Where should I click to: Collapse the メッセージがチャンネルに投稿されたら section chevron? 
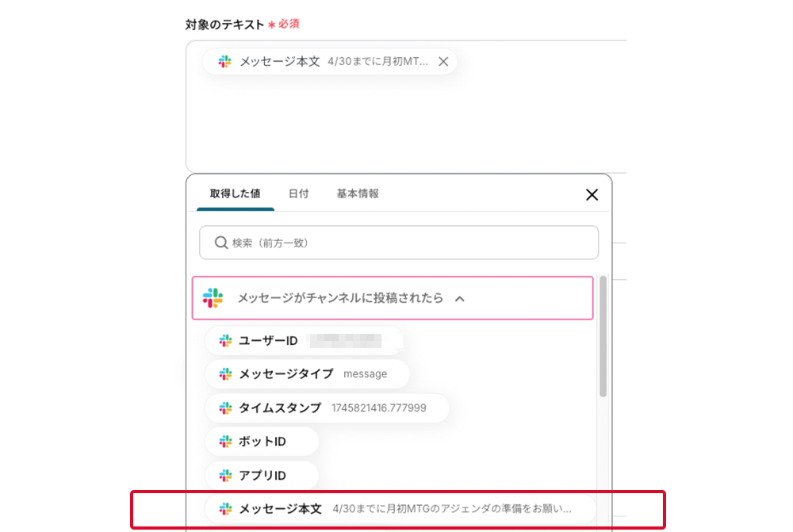coord(459,299)
